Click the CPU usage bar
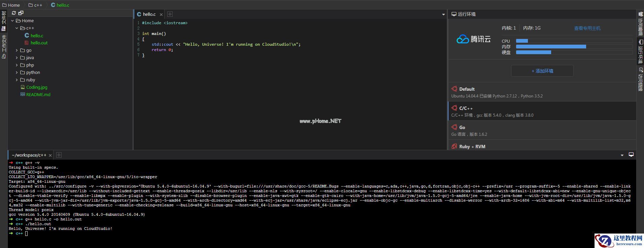The image size is (644, 248). tap(574, 41)
